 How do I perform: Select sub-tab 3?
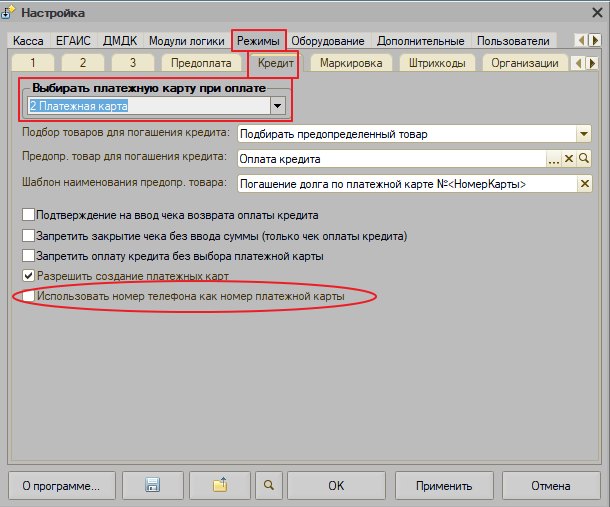133,63
